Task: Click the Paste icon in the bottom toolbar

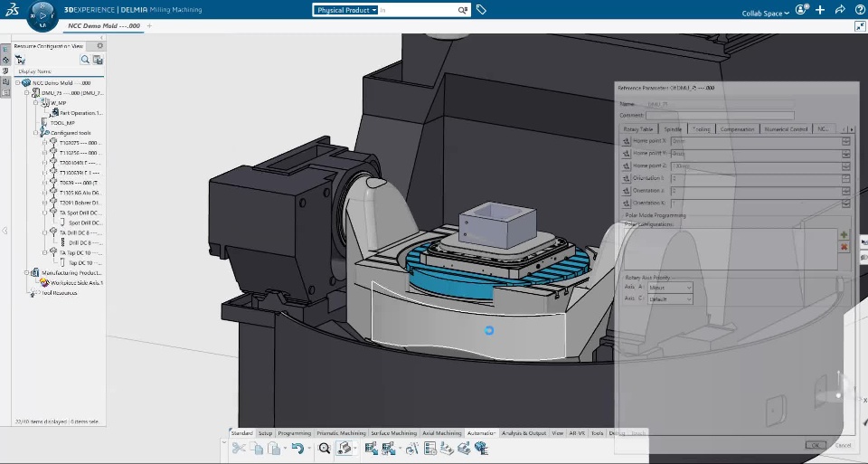Action: [274, 448]
